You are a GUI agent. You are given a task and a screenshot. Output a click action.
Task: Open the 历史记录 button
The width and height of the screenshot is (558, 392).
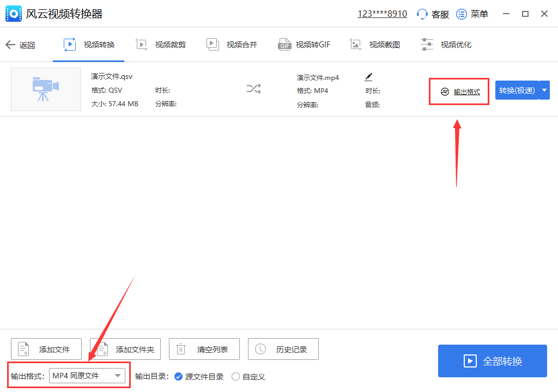point(283,350)
